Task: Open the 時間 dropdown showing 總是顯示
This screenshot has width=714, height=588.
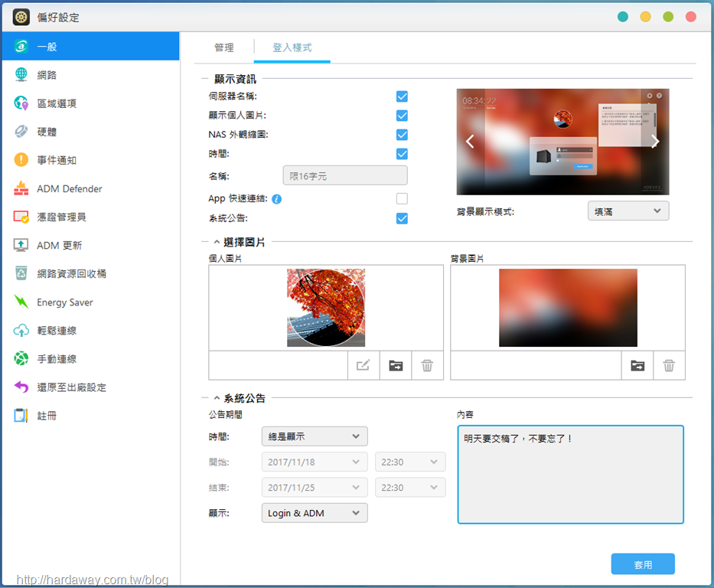Action: (315, 436)
